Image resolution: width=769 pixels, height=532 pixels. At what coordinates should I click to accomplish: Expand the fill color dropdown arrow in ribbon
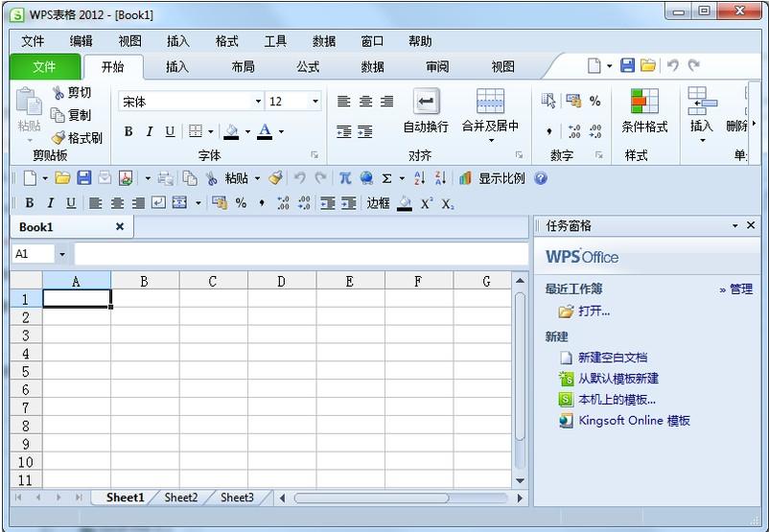point(247,131)
